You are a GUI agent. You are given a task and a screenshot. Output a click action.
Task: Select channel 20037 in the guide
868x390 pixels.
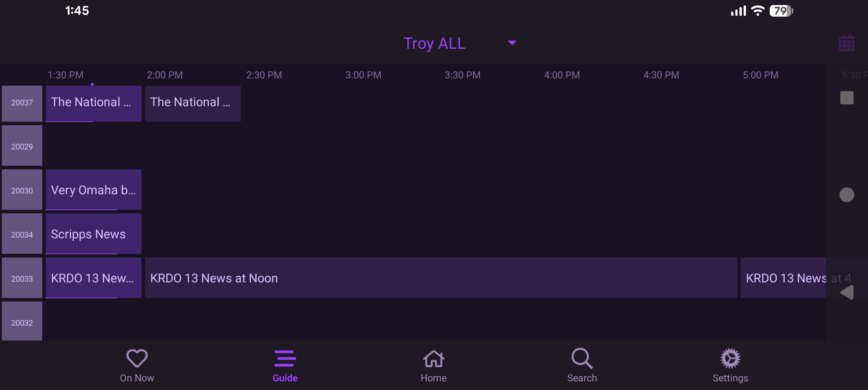[22, 103]
